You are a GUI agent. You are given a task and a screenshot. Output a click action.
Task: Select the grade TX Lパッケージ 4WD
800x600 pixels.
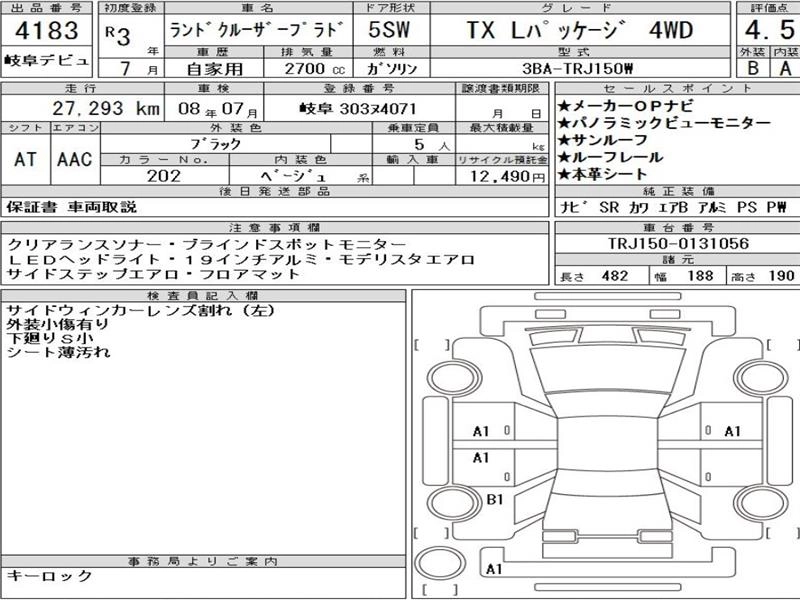pos(580,31)
